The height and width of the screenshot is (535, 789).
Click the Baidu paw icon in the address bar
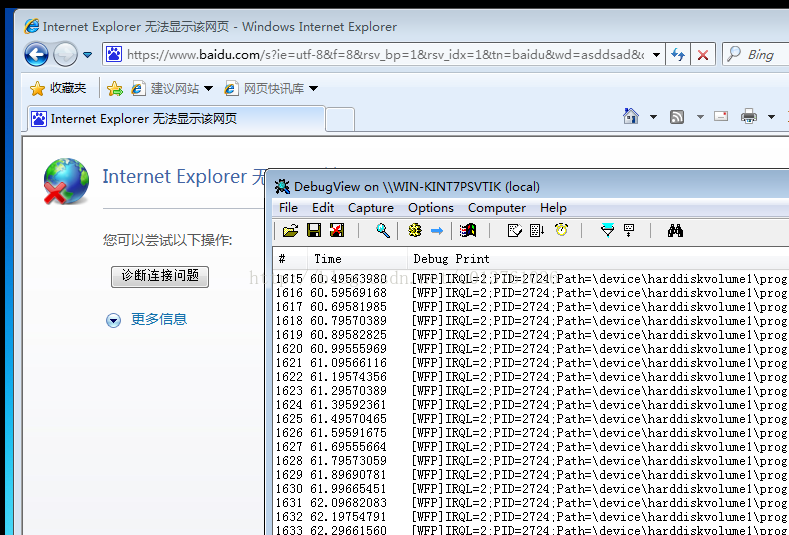(x=114, y=54)
